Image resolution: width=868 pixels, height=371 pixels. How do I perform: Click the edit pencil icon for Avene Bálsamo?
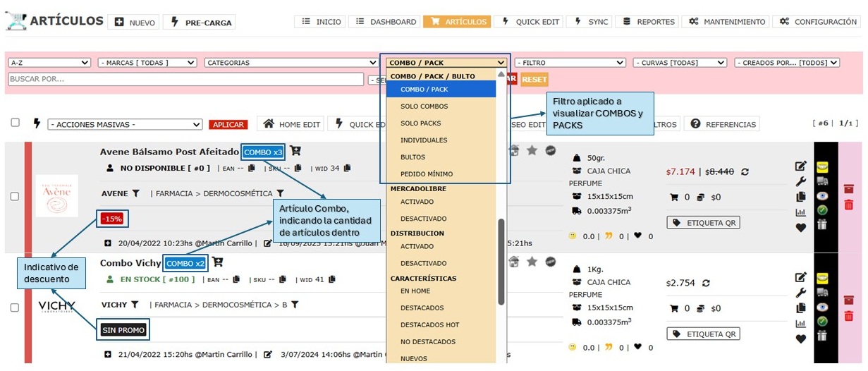(800, 166)
